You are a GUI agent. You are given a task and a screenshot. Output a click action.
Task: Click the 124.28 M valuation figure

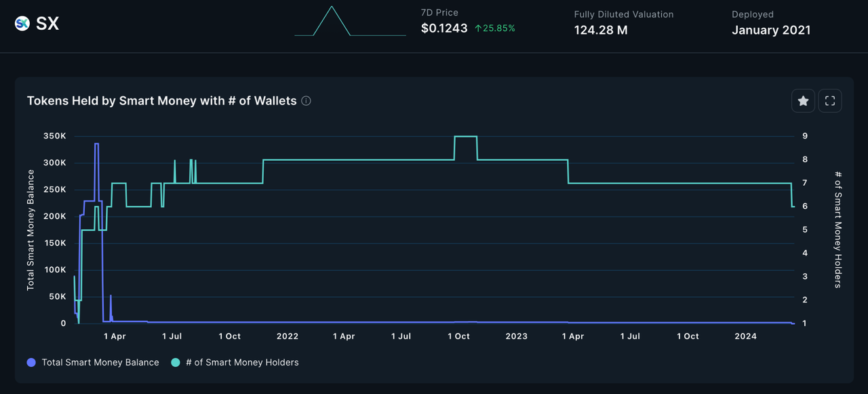click(601, 30)
